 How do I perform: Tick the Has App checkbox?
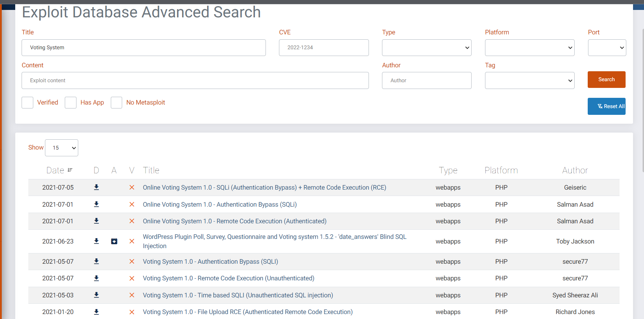pyautogui.click(x=70, y=102)
